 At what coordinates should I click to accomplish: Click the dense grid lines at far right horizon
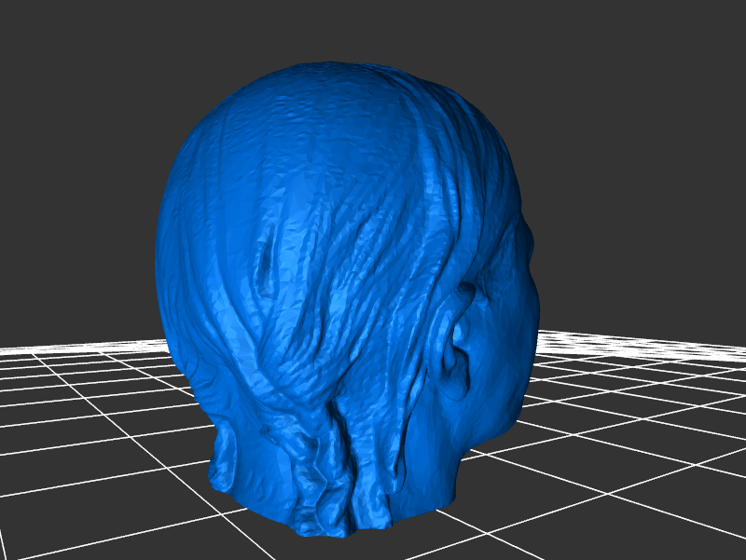coord(699,347)
